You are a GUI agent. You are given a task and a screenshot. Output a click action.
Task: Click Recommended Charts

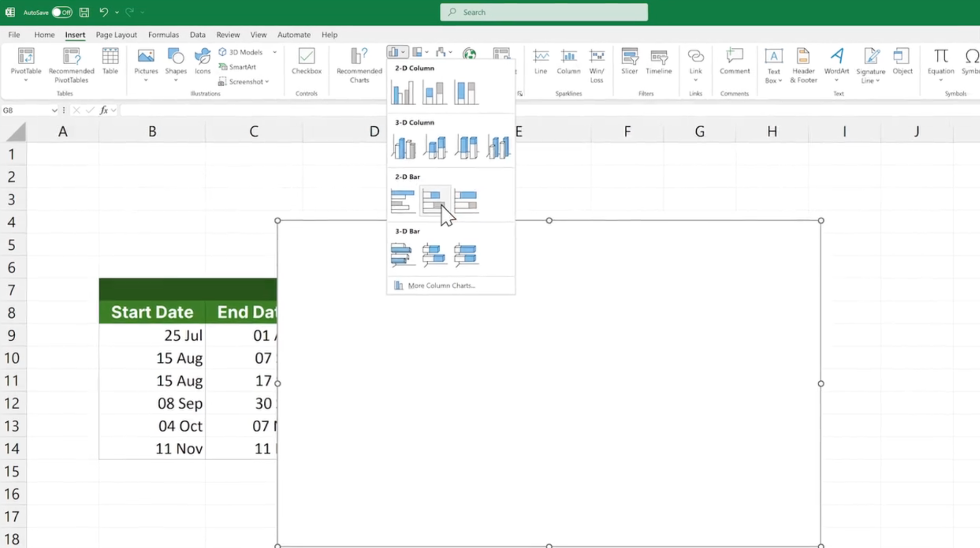tap(359, 65)
